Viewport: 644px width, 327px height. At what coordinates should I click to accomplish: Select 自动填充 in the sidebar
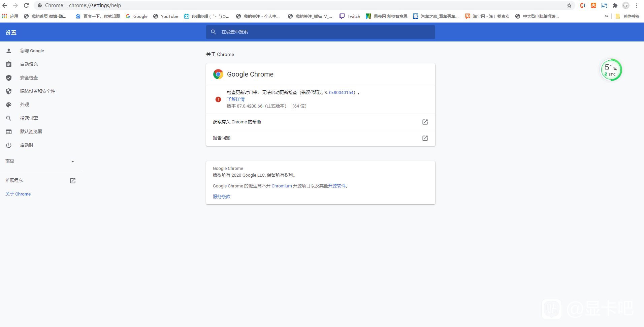pos(29,64)
